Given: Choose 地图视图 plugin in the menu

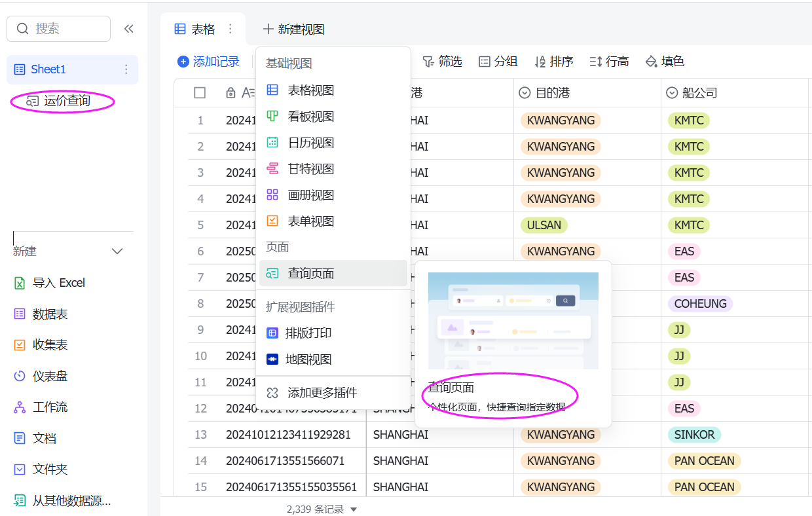Looking at the screenshot, I should (309, 359).
